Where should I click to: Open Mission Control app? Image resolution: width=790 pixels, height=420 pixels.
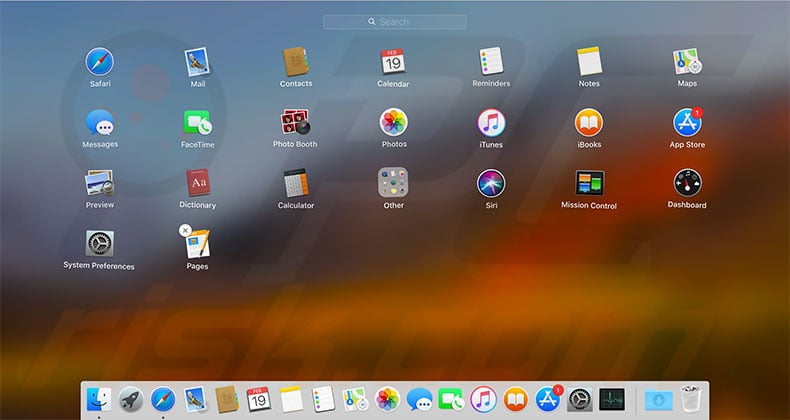coord(589,183)
